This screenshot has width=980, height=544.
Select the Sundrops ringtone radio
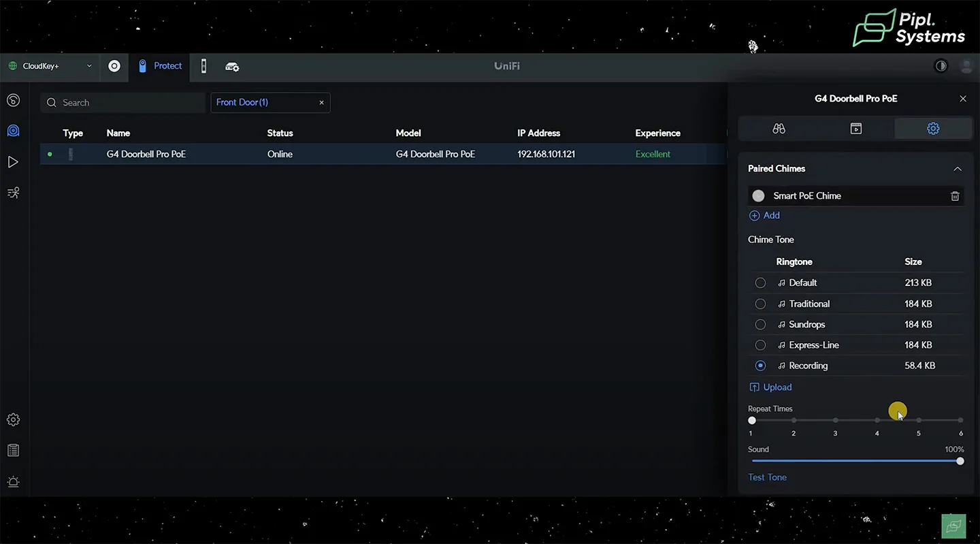tap(760, 324)
